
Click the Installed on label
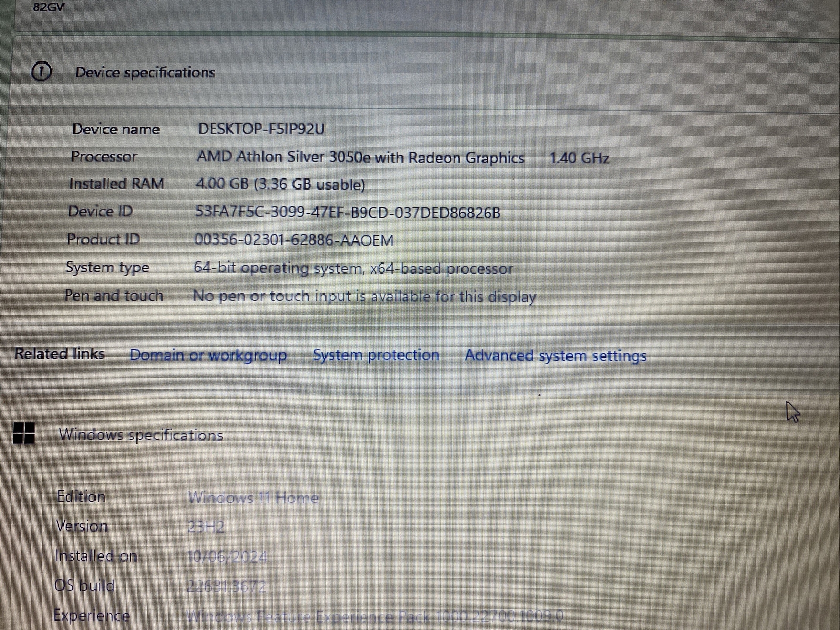(96, 556)
